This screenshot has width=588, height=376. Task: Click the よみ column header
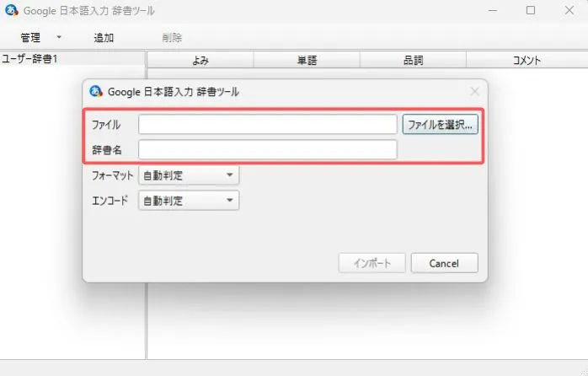(x=200, y=60)
